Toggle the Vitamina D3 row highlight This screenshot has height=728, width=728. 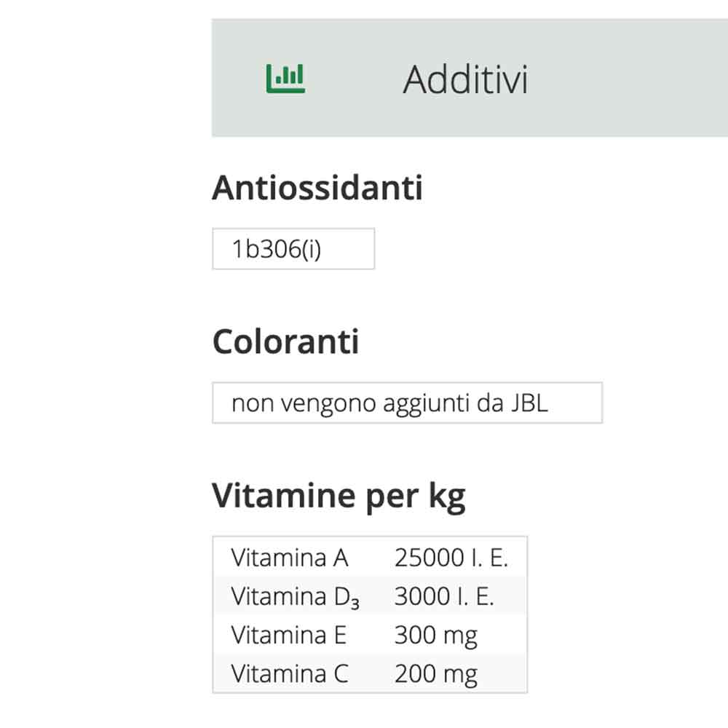[x=368, y=596]
